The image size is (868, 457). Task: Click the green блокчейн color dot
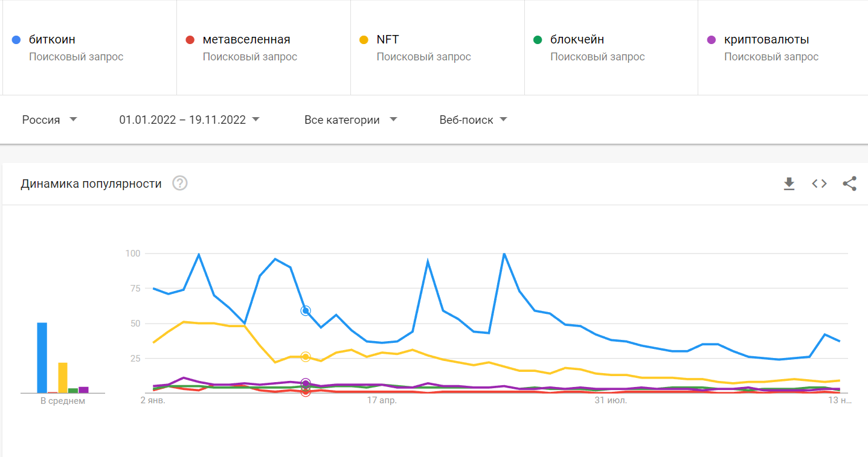[538, 40]
